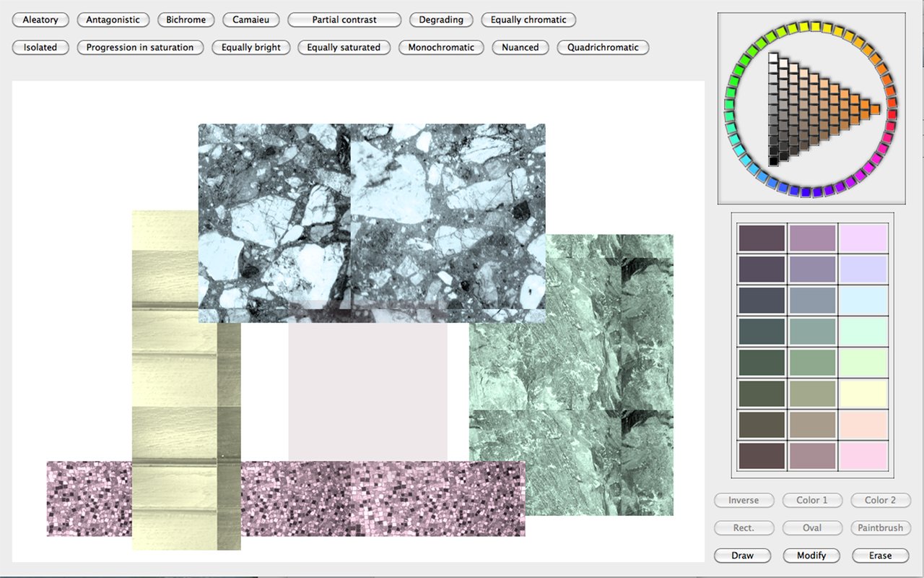Select the black square in the shade triangle
Screen dimensions: 924x578
[x=774, y=161]
